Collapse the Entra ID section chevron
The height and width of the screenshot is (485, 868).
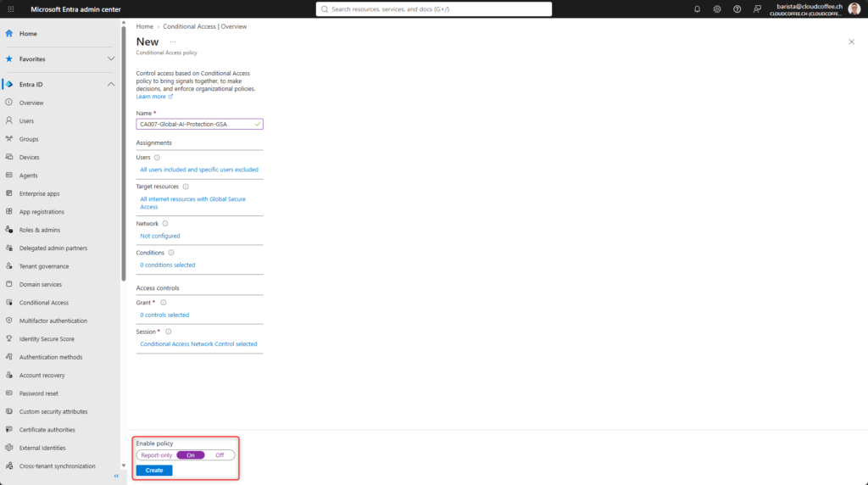[x=111, y=84]
